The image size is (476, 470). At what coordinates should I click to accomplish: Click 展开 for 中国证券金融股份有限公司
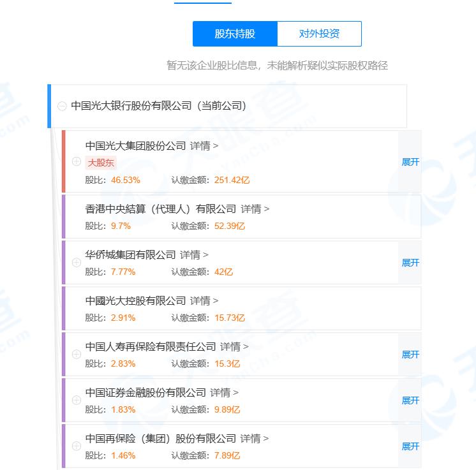[410, 400]
